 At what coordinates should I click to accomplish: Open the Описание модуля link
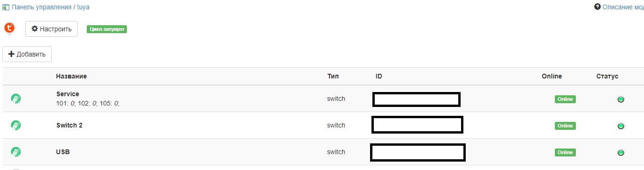click(623, 7)
